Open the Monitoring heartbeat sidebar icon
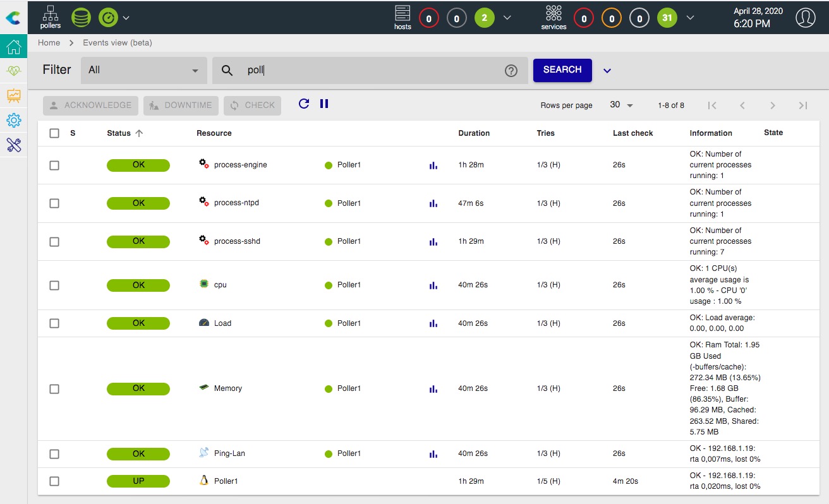 coord(13,71)
